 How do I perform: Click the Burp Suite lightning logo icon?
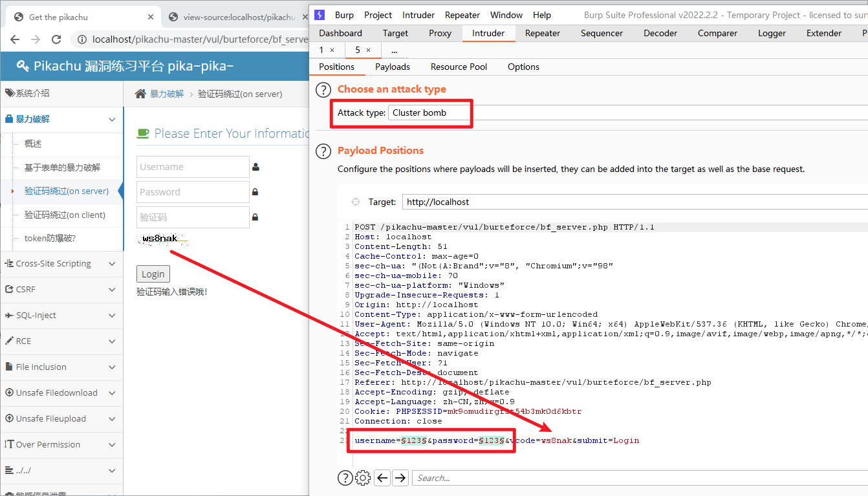(x=320, y=15)
